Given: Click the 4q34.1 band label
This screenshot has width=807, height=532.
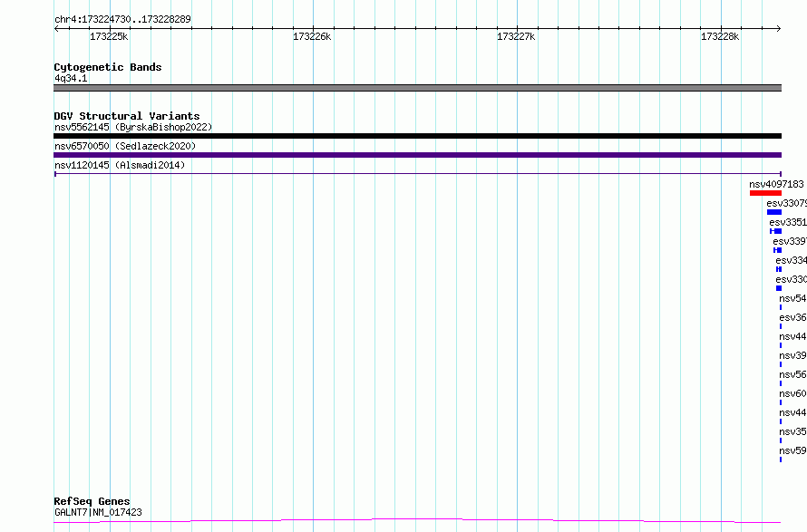Looking at the screenshot, I should (71, 78).
